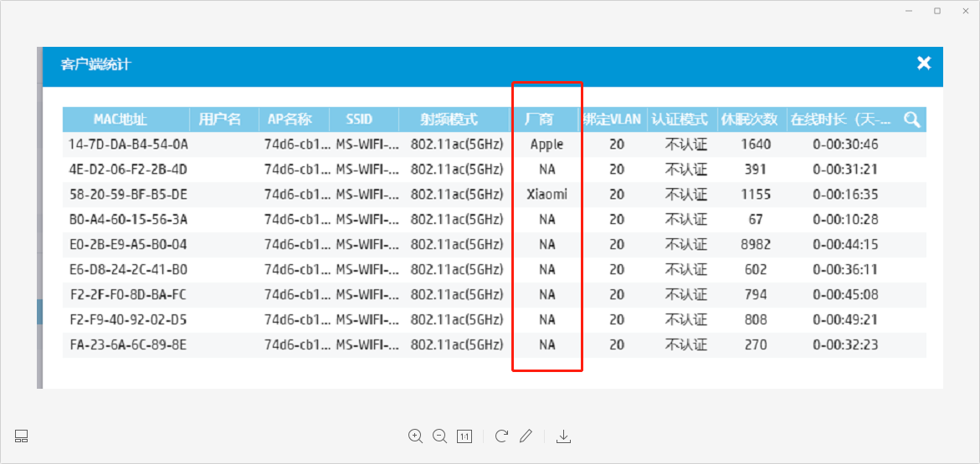Click the 8982 sleep count cell
The height and width of the screenshot is (464, 980).
[x=756, y=245]
